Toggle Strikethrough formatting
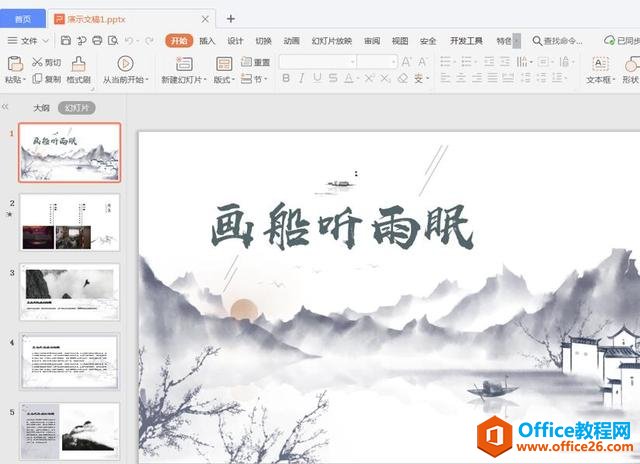 point(333,78)
